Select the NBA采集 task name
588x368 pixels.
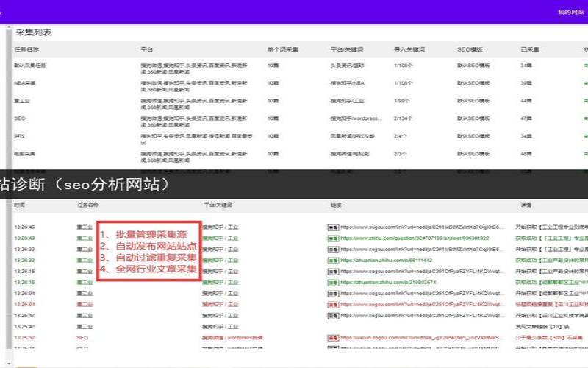[24, 83]
